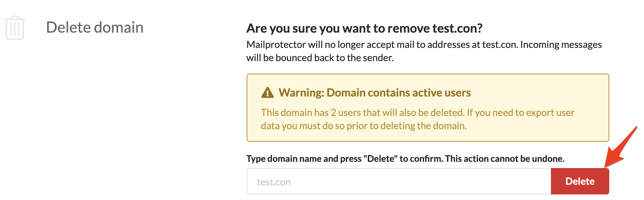Click "This action cannot be undone." sentence
The height and width of the screenshot is (200, 644).
504,159
